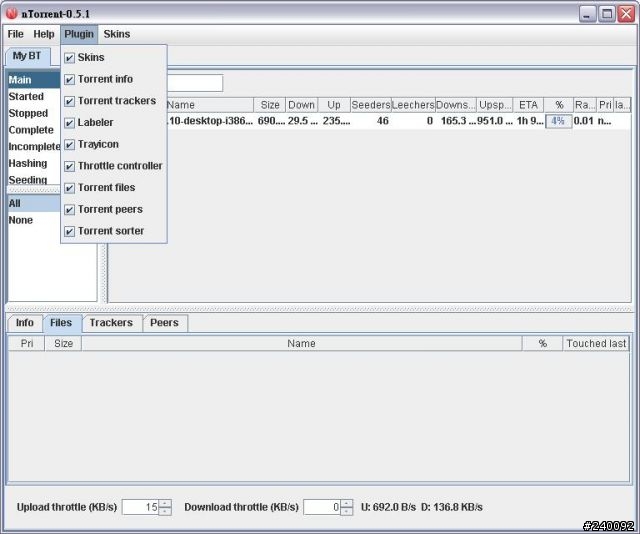Minimize the nTorrent window
This screenshot has height=534, width=640.
587,14
